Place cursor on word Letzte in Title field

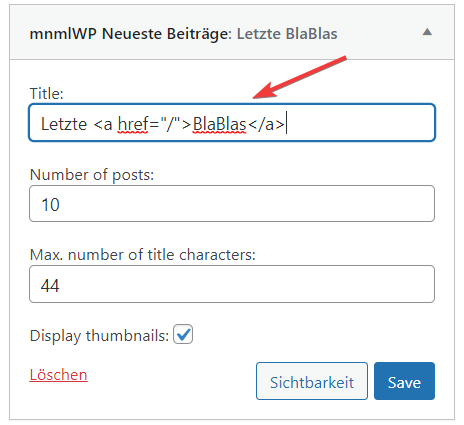[64, 124]
